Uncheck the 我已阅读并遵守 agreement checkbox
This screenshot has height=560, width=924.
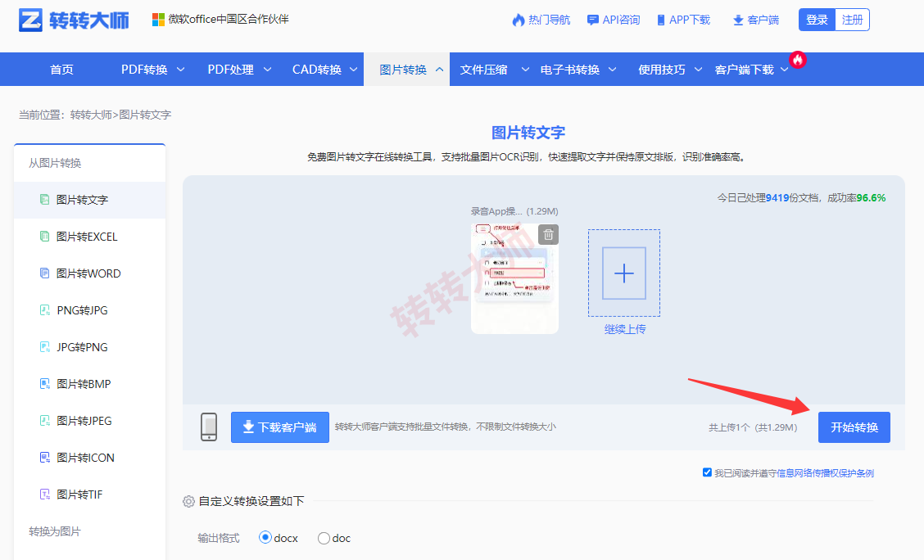click(707, 472)
